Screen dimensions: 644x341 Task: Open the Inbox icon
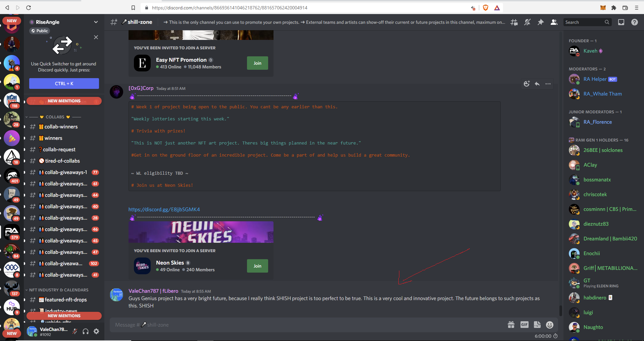click(x=621, y=22)
